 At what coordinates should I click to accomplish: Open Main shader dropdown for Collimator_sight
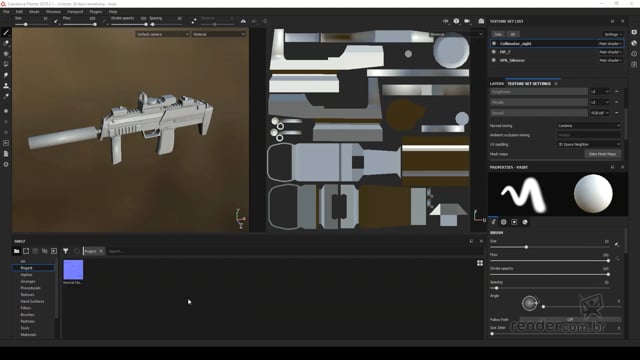click(610, 43)
